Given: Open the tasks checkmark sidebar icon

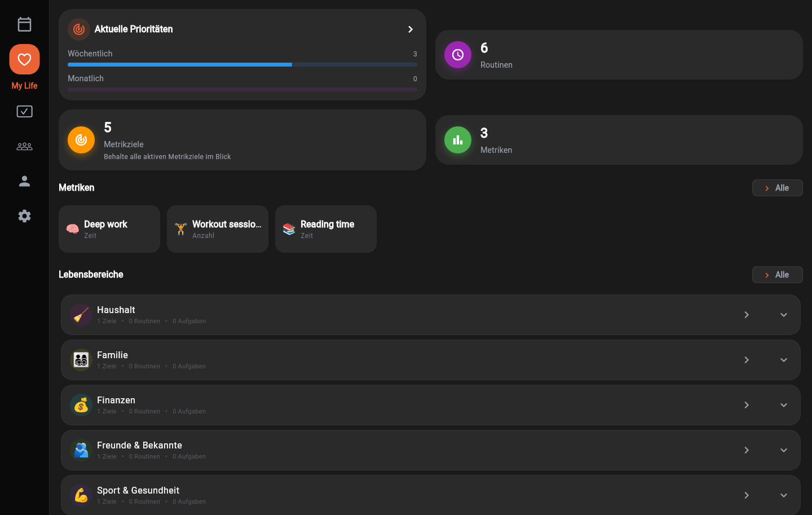Looking at the screenshot, I should coord(24,111).
